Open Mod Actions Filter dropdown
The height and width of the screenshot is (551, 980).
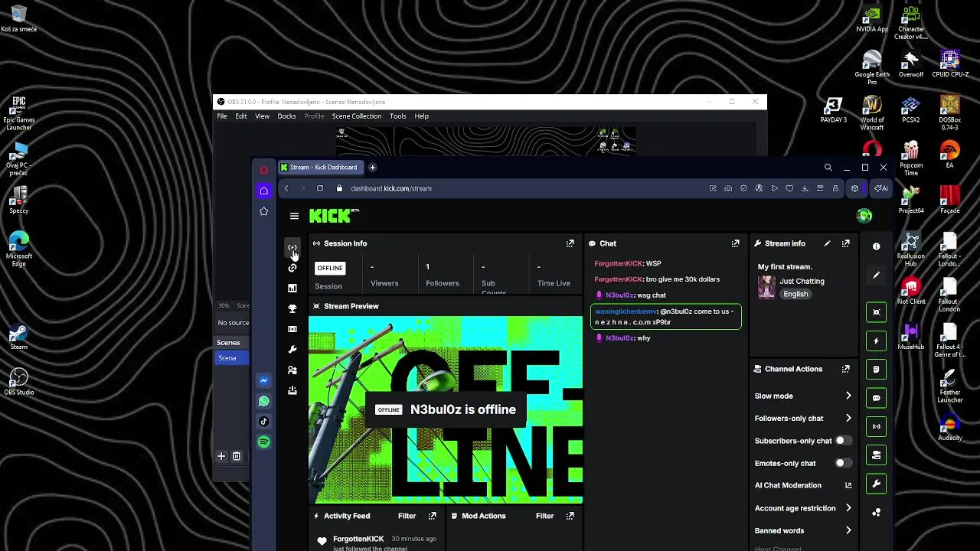click(x=544, y=516)
